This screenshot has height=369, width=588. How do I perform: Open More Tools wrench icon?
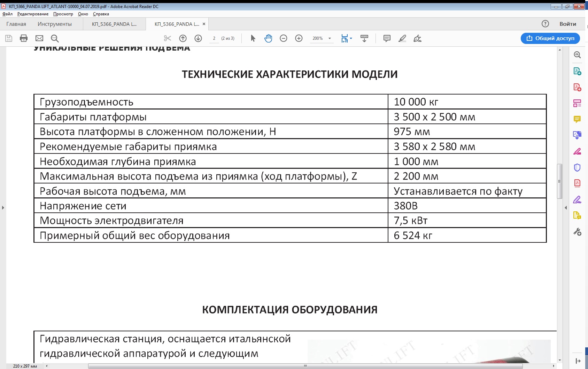[577, 232]
